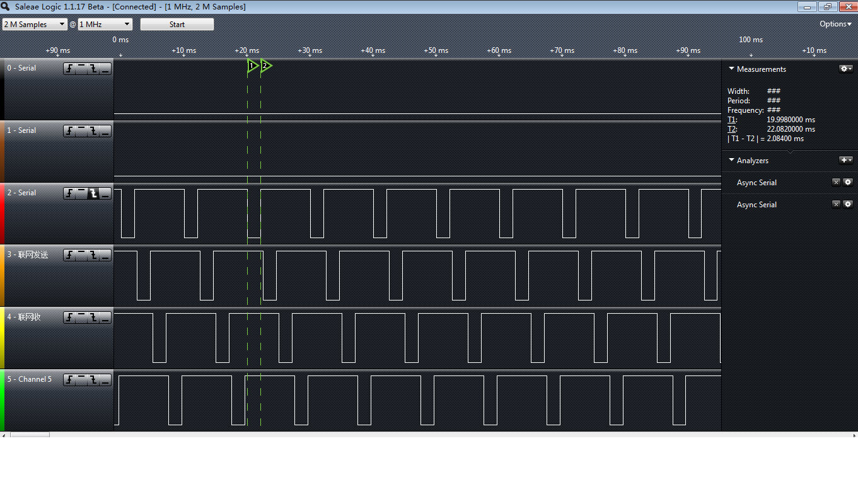Screen dimensions: 858x504
Task: Toggle high level trigger on Channel 5
Action: tap(81, 380)
